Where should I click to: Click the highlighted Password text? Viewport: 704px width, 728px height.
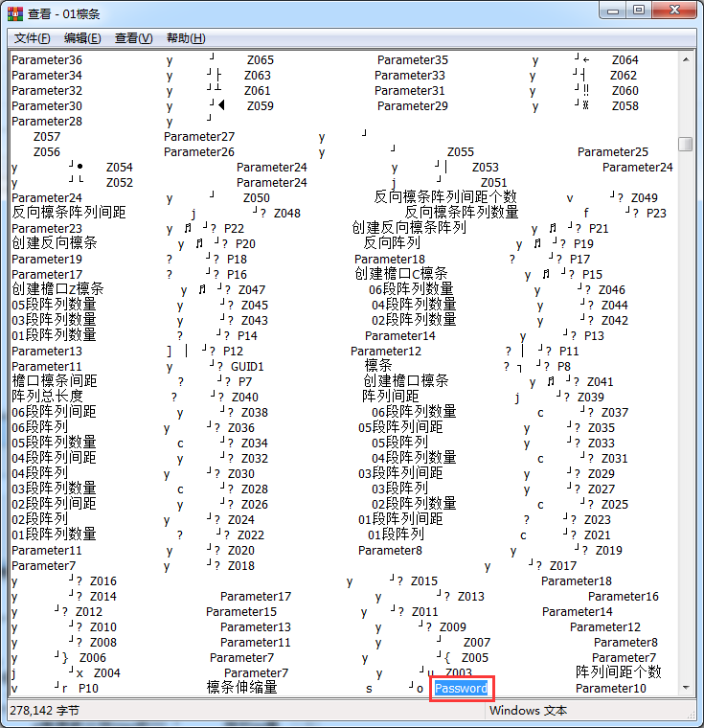pyautogui.click(x=461, y=688)
